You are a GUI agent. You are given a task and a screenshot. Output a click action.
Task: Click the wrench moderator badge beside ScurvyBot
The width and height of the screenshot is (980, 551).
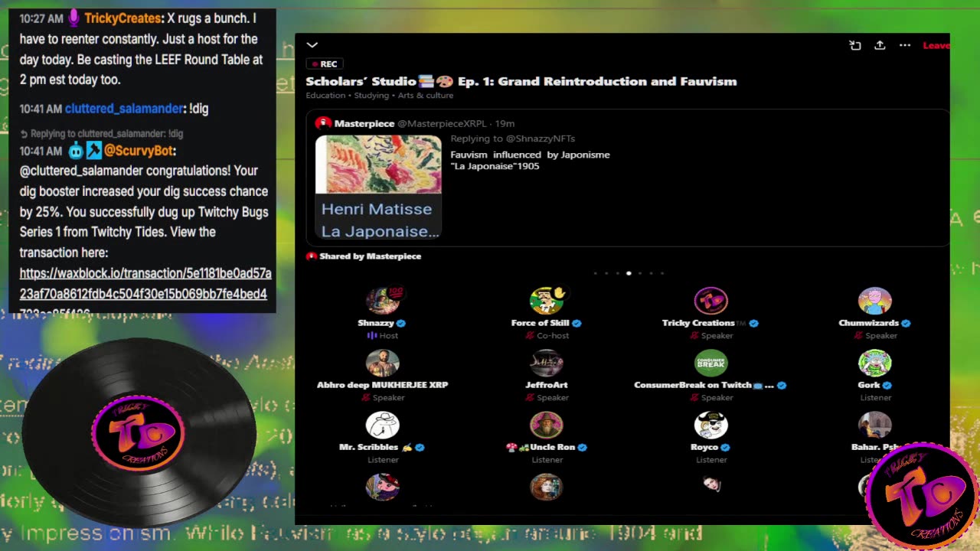click(93, 151)
